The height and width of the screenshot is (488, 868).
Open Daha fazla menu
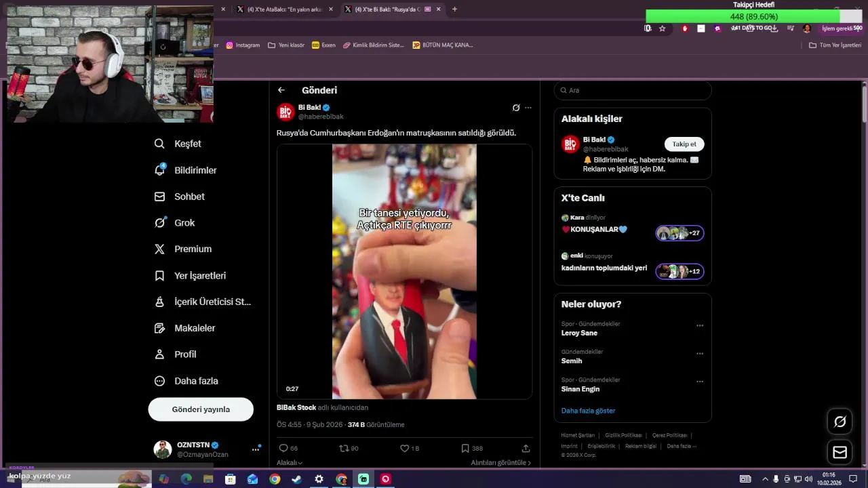186,381
